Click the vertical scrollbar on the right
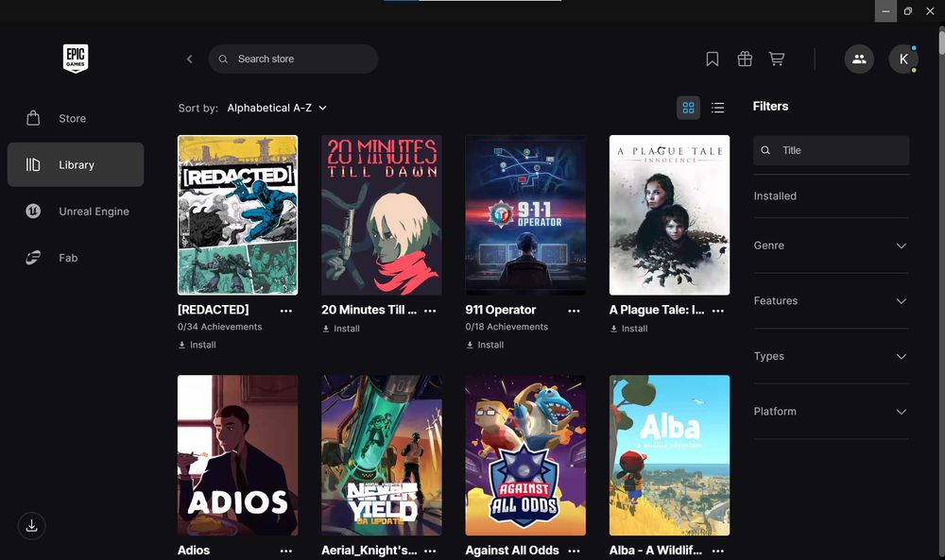Image resolution: width=945 pixels, height=560 pixels. [941, 42]
